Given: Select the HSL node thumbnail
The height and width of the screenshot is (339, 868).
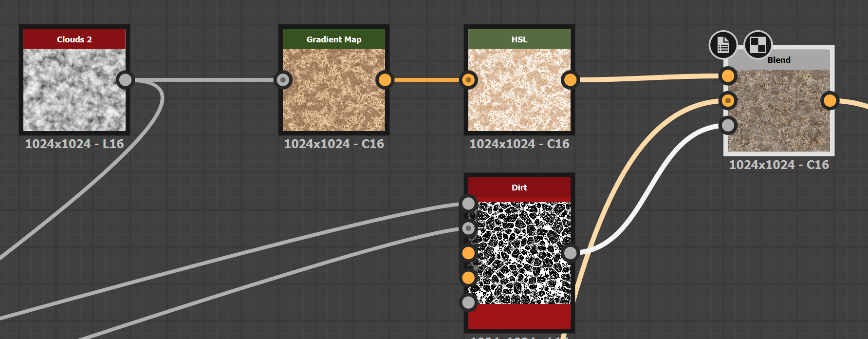Looking at the screenshot, I should click(519, 90).
